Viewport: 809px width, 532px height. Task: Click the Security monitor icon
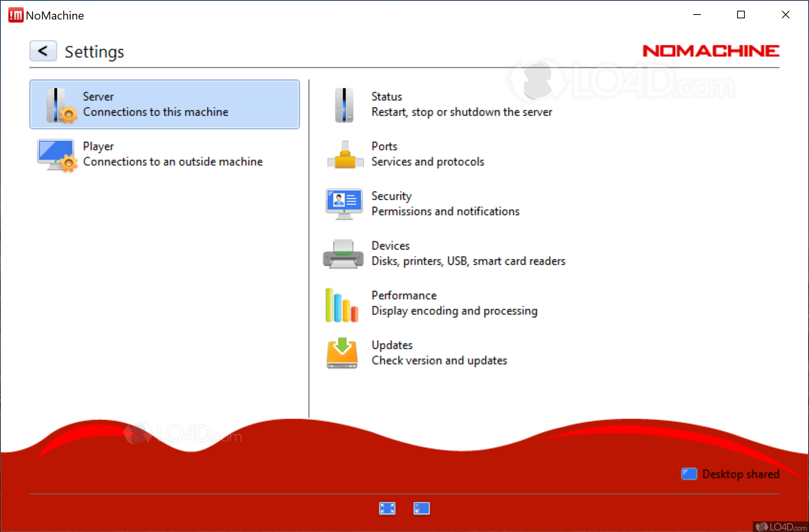coord(344,204)
